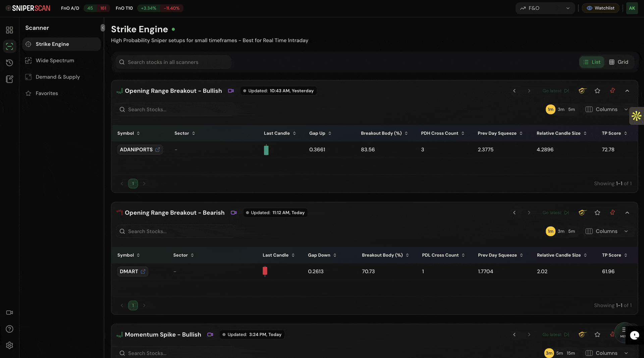Open ADANIPORTS symbol link
Image resolution: width=644 pixels, height=358 pixels.
point(140,150)
